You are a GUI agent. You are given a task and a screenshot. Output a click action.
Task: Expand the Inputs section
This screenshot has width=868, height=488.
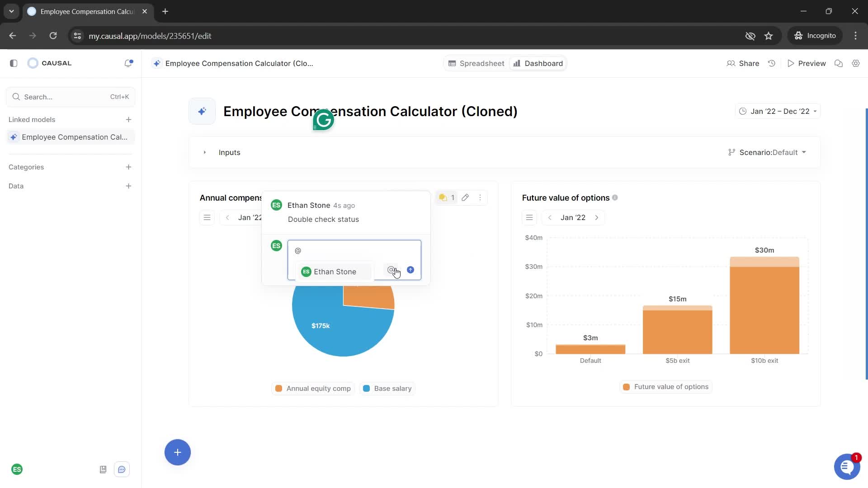point(204,152)
